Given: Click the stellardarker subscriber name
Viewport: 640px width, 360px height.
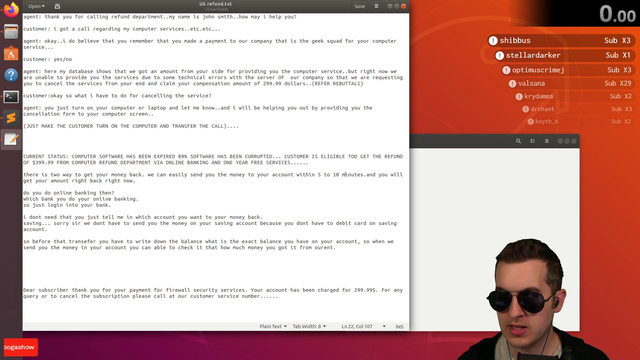Looking at the screenshot, I should click(533, 56).
